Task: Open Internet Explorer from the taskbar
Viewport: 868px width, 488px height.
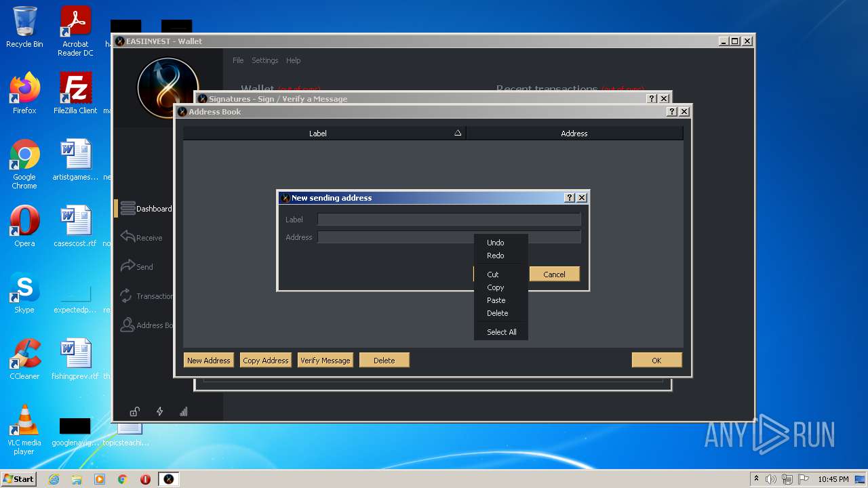Action: pos(54,479)
